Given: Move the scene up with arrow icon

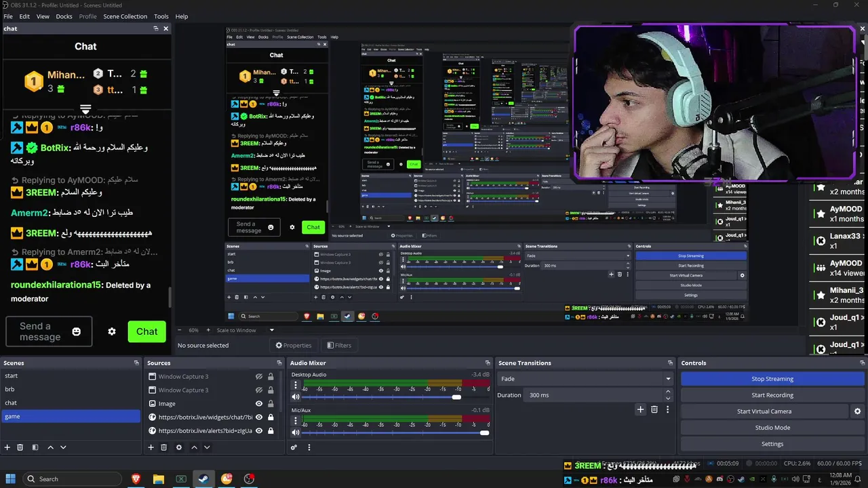Looking at the screenshot, I should click(50, 447).
